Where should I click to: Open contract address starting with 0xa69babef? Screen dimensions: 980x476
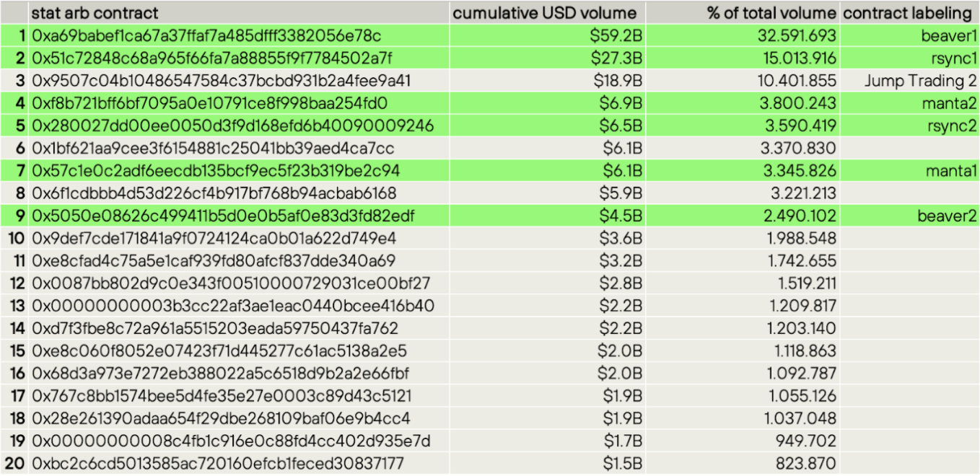pyautogui.click(x=206, y=35)
